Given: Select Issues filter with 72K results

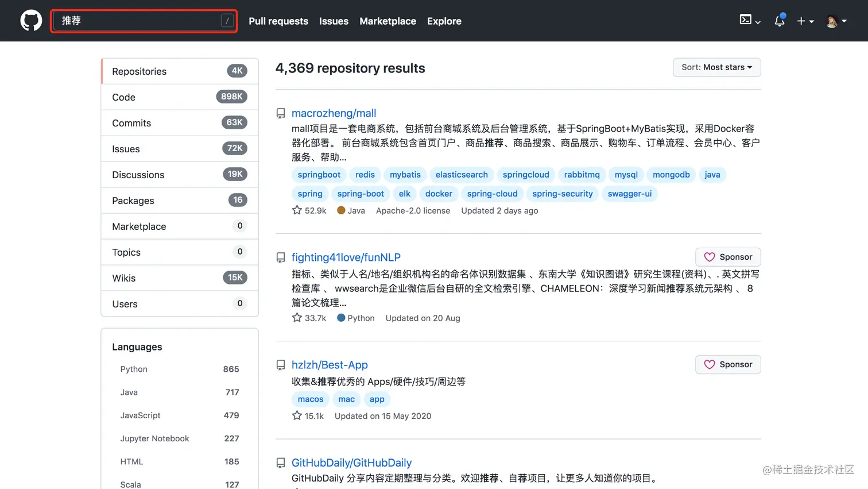Looking at the screenshot, I should click(x=180, y=149).
